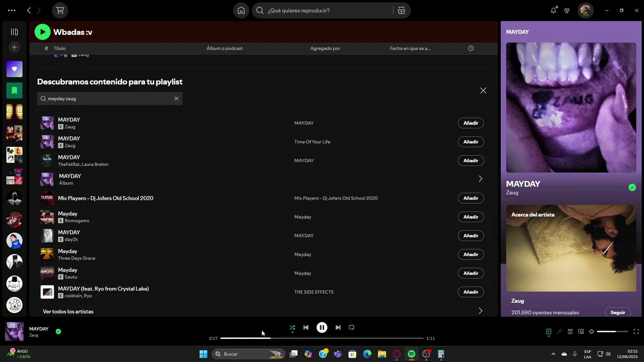
Task: Add Mix Playero - Dj Jofers Old School 2020
Action: point(471,198)
